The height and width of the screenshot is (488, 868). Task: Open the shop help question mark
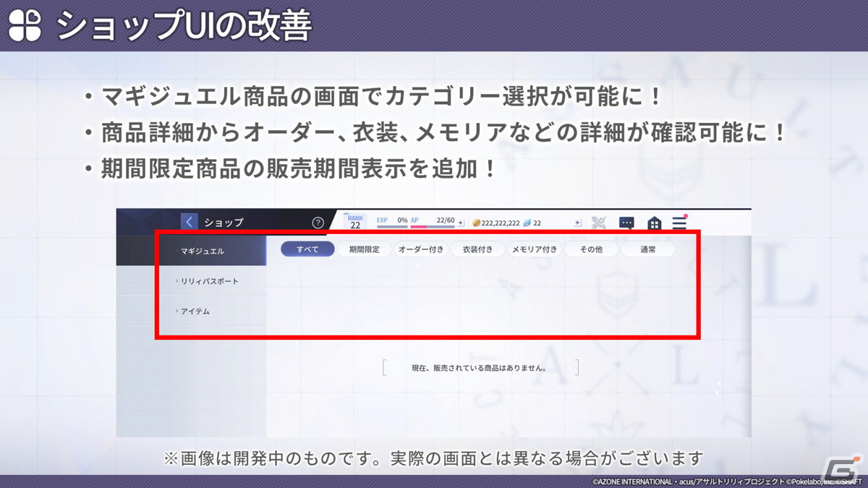[318, 223]
